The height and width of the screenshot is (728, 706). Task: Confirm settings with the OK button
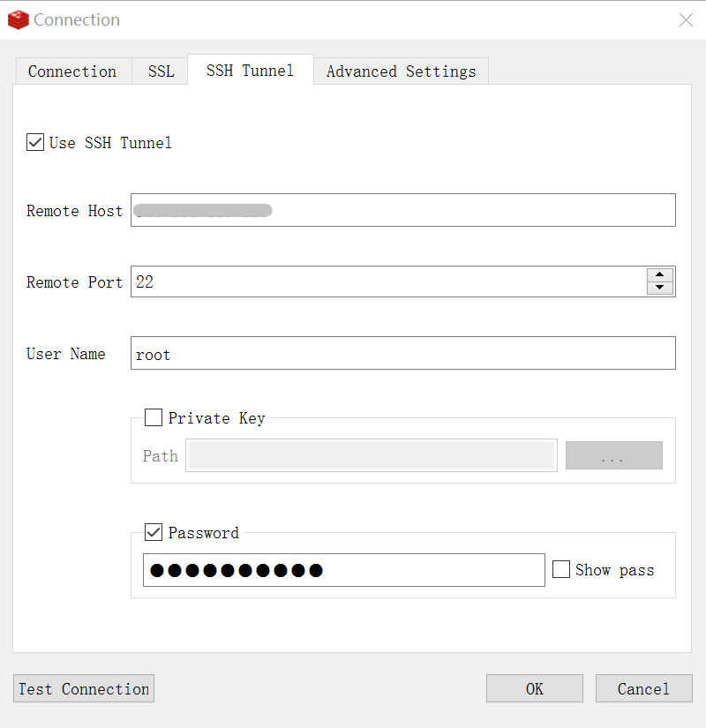point(535,688)
